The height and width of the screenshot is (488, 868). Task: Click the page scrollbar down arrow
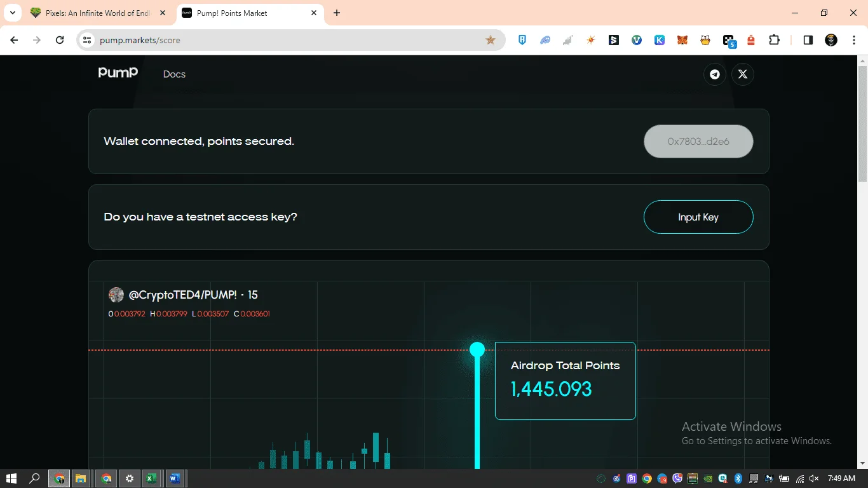tap(862, 463)
